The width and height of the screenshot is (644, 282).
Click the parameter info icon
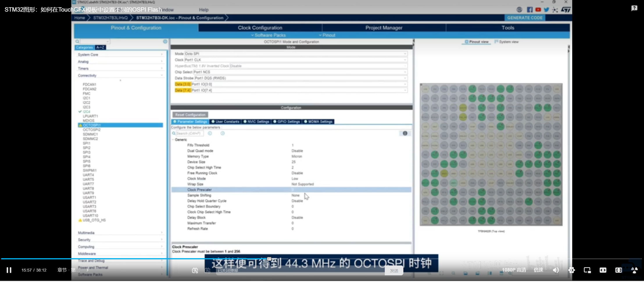(x=405, y=133)
